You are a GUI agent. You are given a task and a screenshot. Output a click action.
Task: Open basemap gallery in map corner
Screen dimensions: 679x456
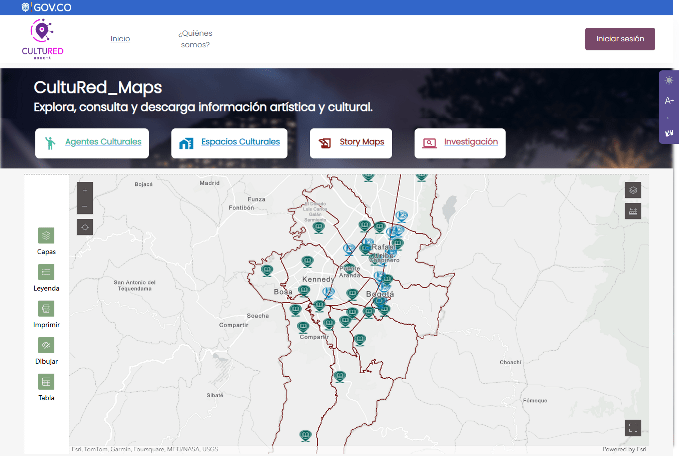click(x=632, y=190)
